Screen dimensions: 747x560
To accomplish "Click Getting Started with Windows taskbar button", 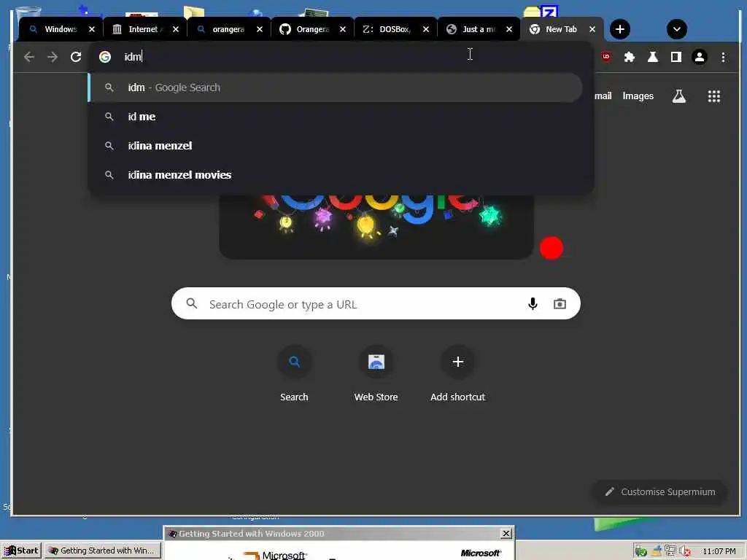I will pos(104,551).
